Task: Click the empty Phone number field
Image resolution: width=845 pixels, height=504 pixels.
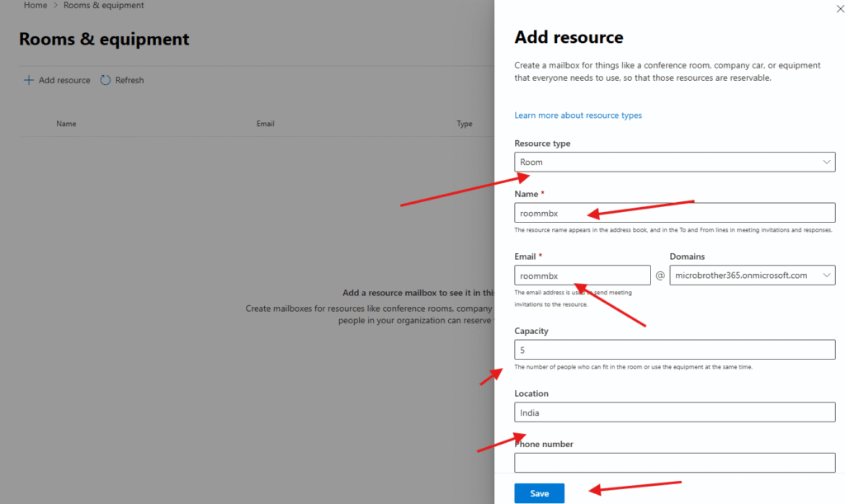Action: pyautogui.click(x=674, y=463)
